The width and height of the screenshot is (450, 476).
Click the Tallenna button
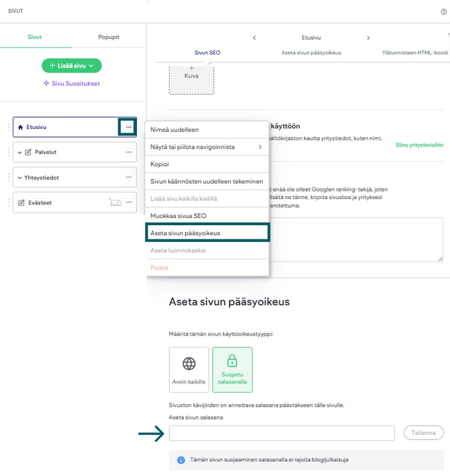[x=424, y=432]
